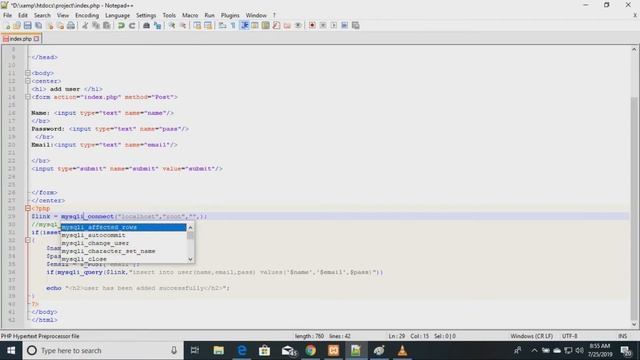Viewport: 640px width, 360px height.
Task: Open VLC media player from taskbar
Action: click(x=402, y=351)
